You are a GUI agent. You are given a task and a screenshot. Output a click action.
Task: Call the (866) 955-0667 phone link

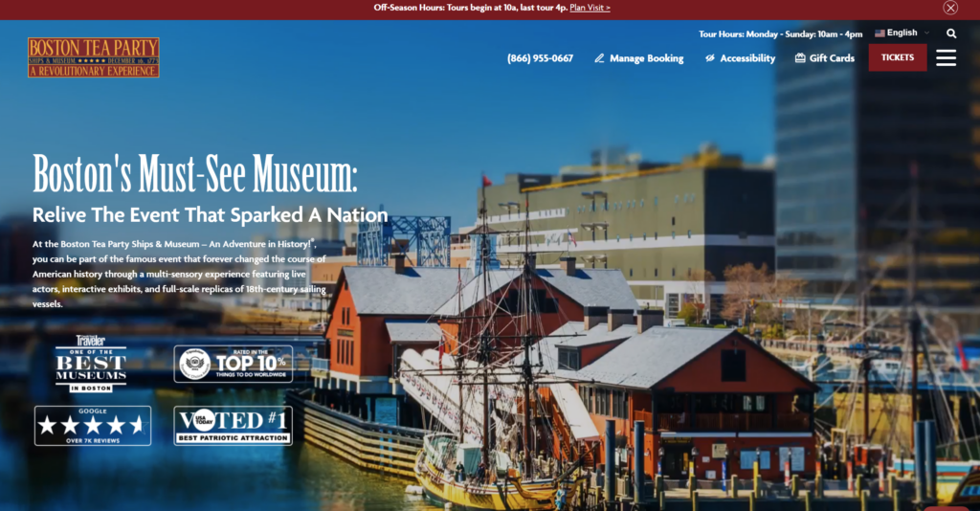point(540,58)
